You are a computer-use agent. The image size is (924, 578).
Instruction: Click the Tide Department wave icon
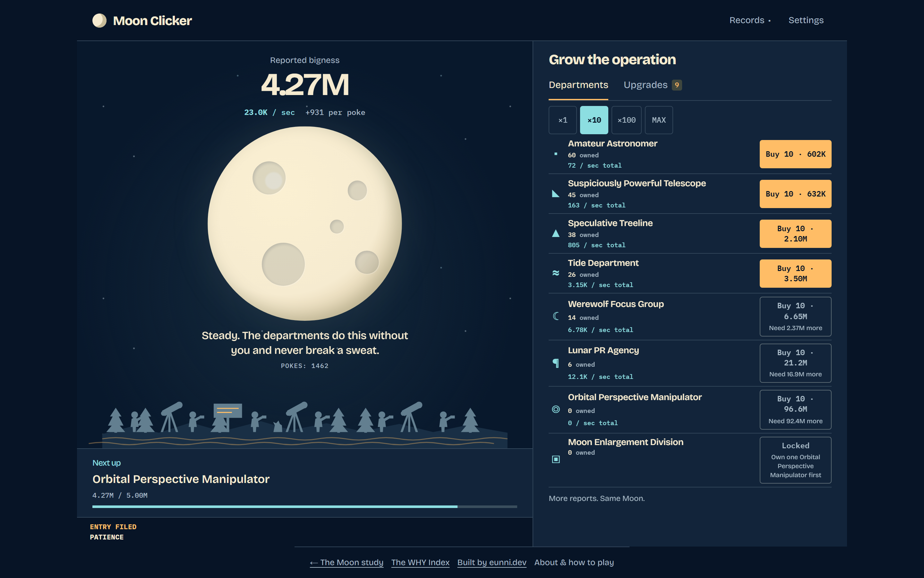556,273
